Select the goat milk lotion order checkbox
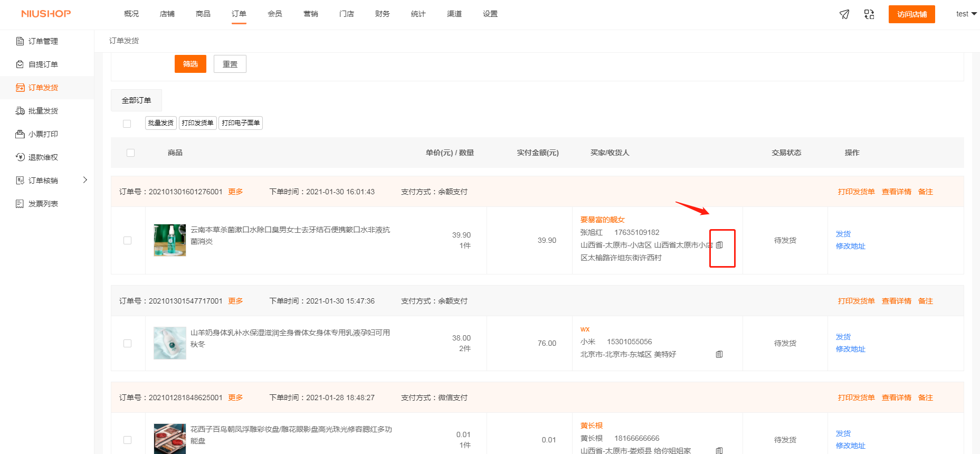This screenshot has height=454, width=980. click(x=127, y=344)
